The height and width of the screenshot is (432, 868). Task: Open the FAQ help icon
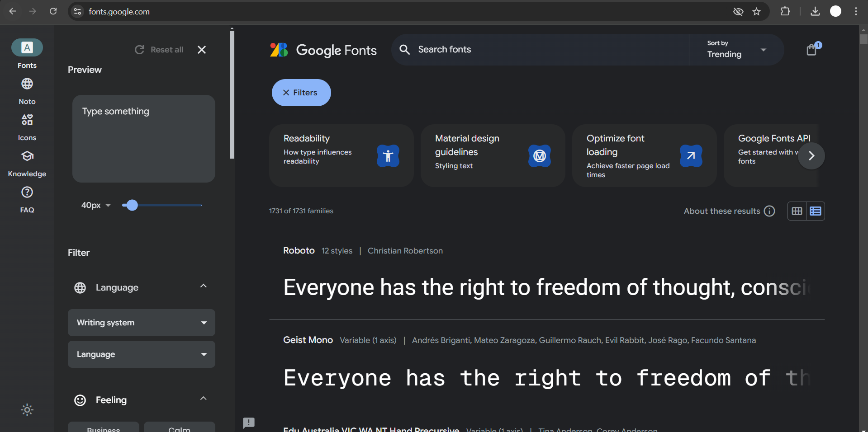click(x=27, y=193)
